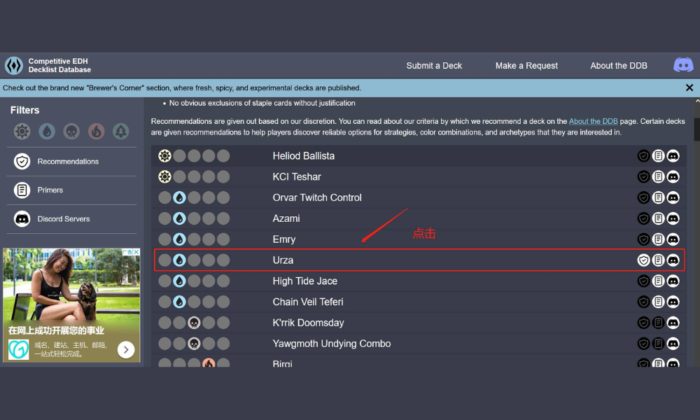Viewport: 700px width, 420px height.
Task: Toggle the blue mana color filter
Action: [x=47, y=131]
